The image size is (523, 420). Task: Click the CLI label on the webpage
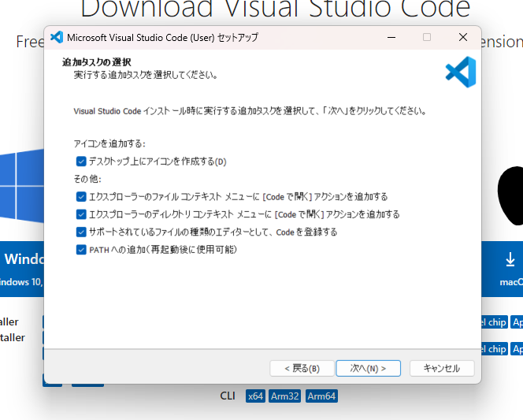click(x=228, y=396)
